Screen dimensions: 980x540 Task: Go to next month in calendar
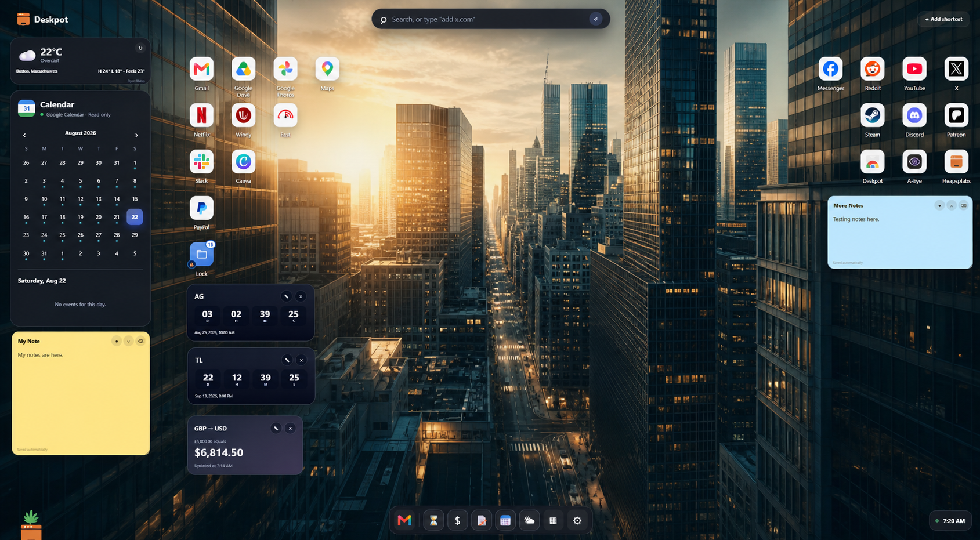tap(136, 135)
